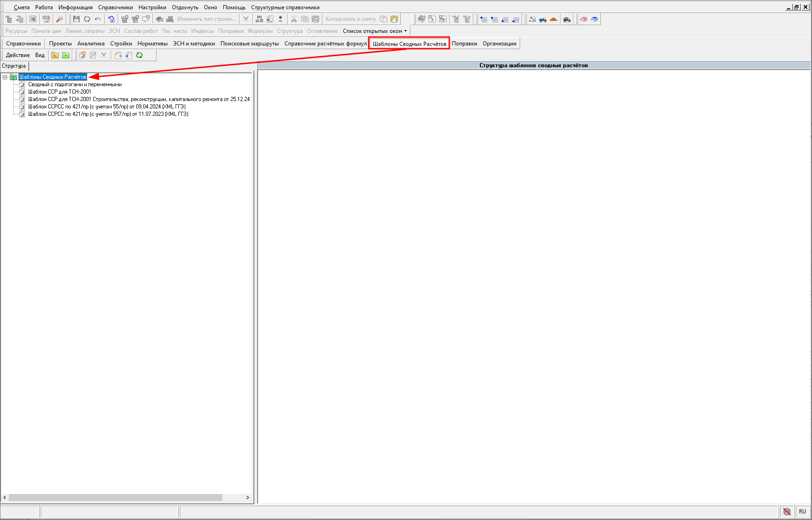Viewport: 812px width, 520px height.
Task: Click the pink books stack icon
Action: pyautogui.click(x=584, y=19)
